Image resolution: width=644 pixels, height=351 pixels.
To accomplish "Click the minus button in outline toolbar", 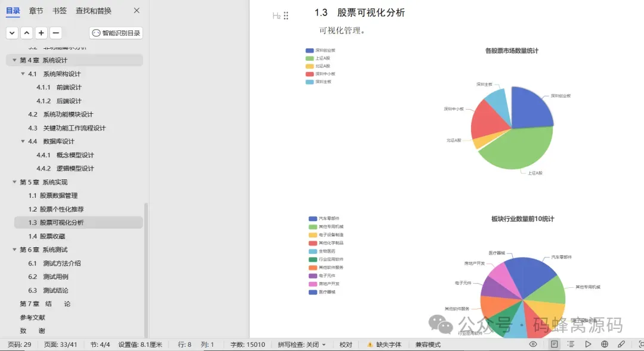I will tap(56, 33).
